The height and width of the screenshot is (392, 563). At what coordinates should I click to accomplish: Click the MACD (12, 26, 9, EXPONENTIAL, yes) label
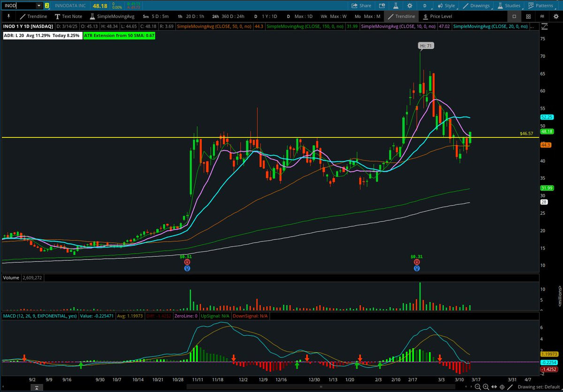(40, 316)
